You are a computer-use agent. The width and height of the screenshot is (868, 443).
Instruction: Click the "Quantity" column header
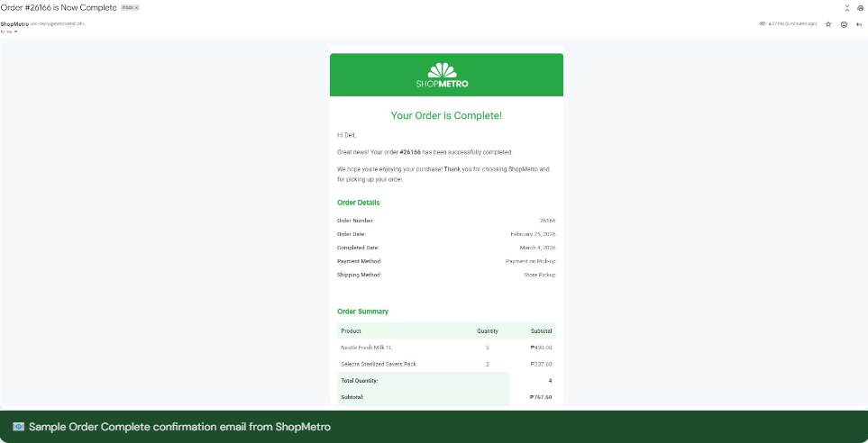(488, 330)
